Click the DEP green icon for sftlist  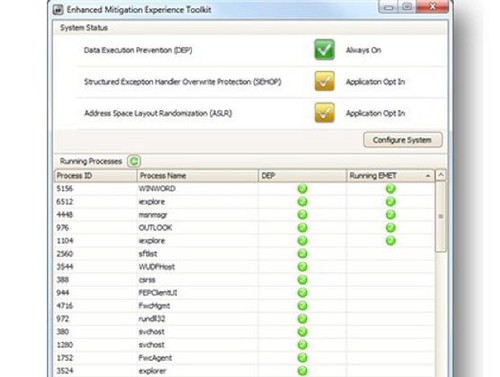pos(302,254)
